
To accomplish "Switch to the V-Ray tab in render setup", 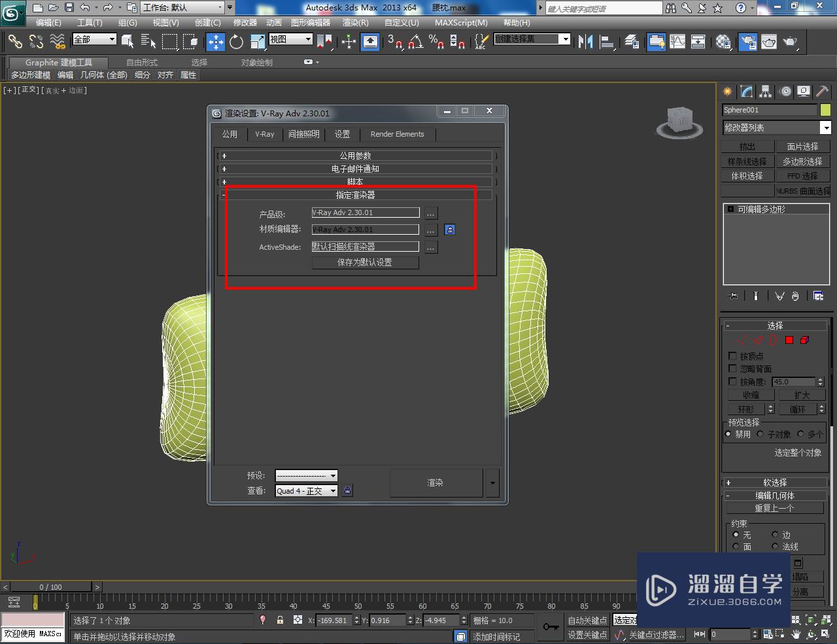I will pyautogui.click(x=265, y=134).
